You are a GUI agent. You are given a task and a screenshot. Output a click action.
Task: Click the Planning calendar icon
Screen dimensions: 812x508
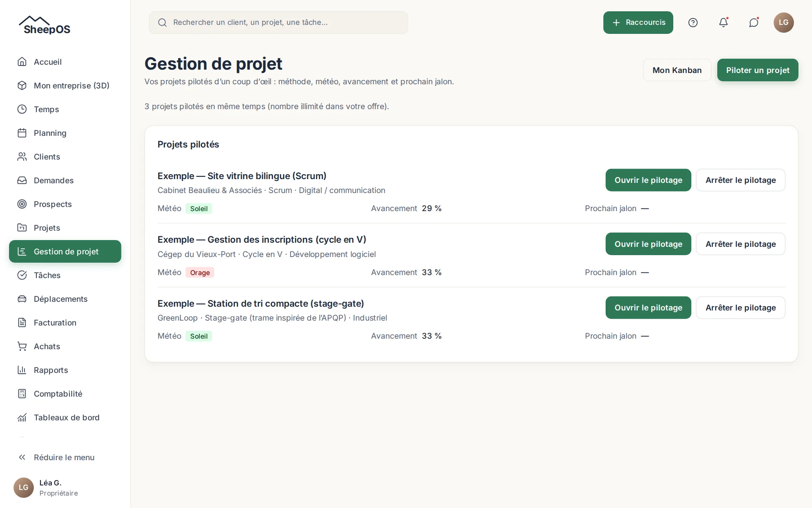(22, 133)
